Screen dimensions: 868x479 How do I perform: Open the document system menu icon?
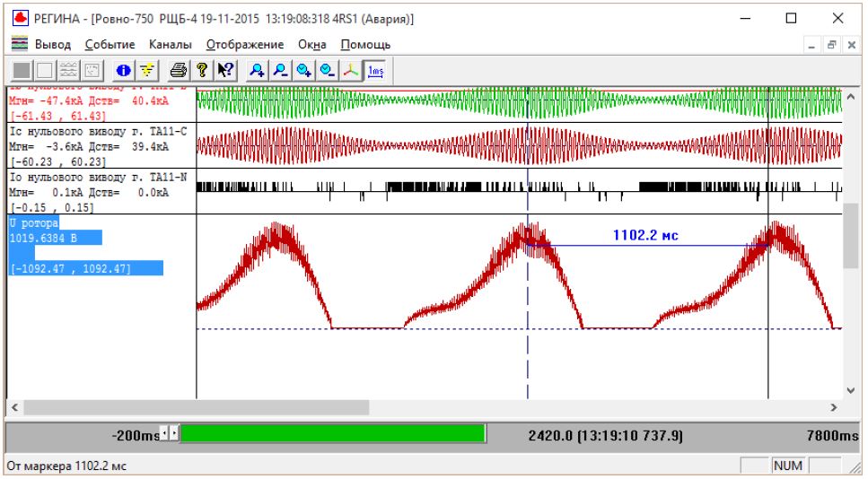click(x=20, y=44)
